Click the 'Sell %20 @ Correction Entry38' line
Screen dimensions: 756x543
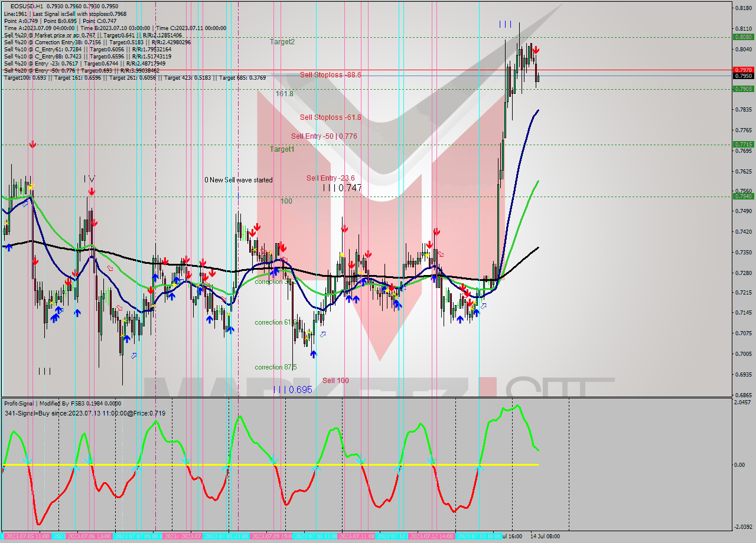97,42
